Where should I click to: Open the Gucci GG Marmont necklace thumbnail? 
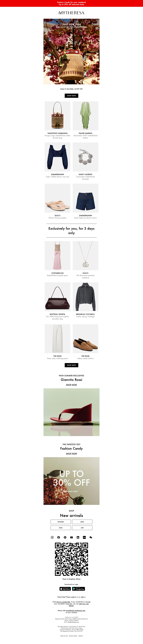point(85,256)
